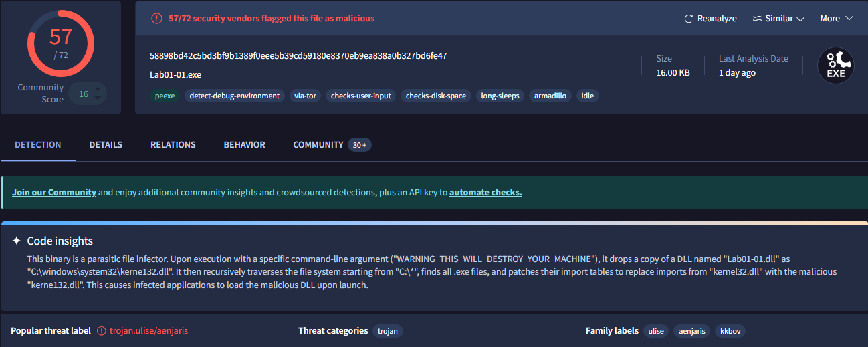Click the Code insights sparkle icon
868x347 pixels.
click(17, 241)
